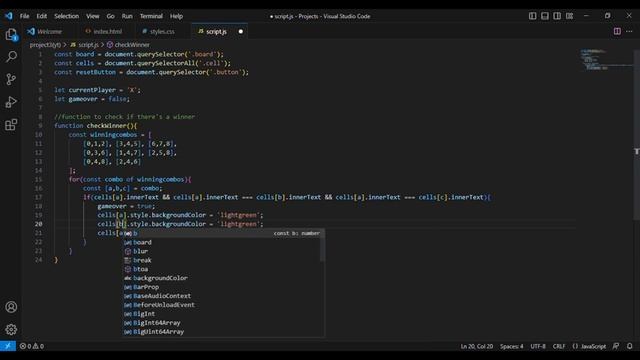Select 'backgroundColor' autocomplete suggestion
This screenshot has width=640, height=360.
pos(223,278)
